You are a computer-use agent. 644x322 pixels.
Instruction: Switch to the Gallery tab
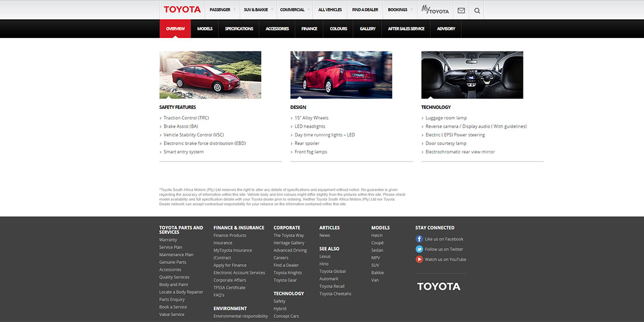pos(368,29)
